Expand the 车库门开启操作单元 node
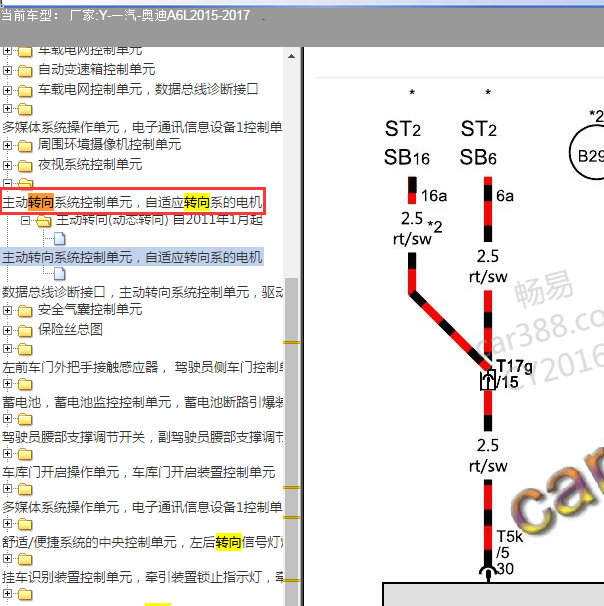604x606 pixels. (x=7, y=454)
